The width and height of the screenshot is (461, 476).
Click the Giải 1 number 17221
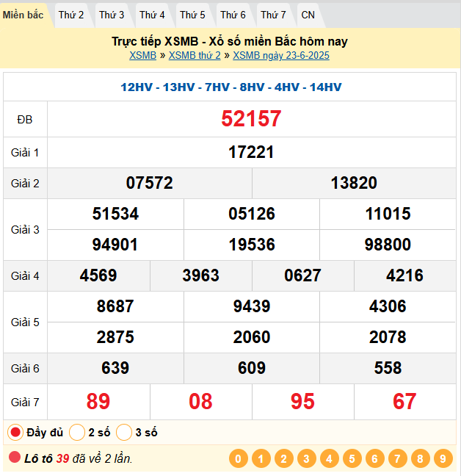[x=251, y=152]
